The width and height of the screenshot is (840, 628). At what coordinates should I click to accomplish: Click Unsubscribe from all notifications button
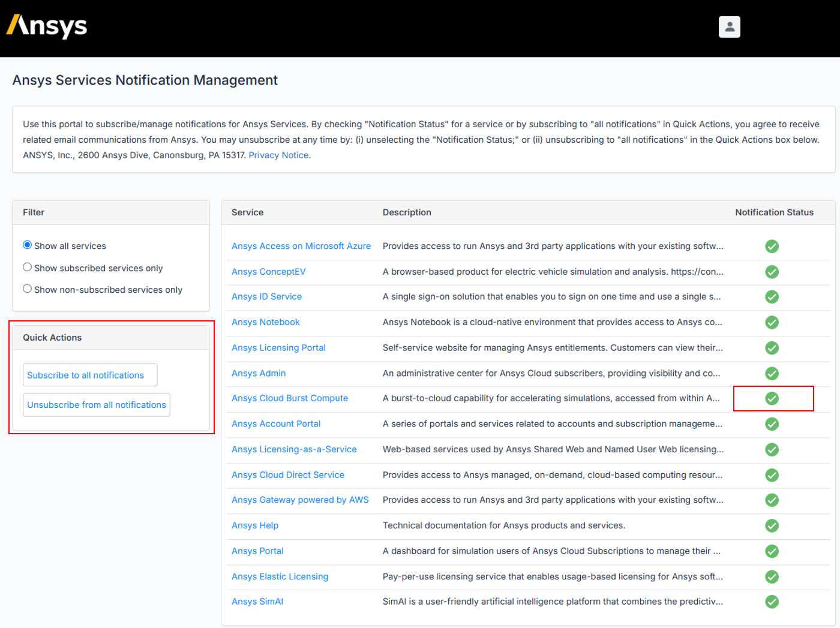pos(97,405)
